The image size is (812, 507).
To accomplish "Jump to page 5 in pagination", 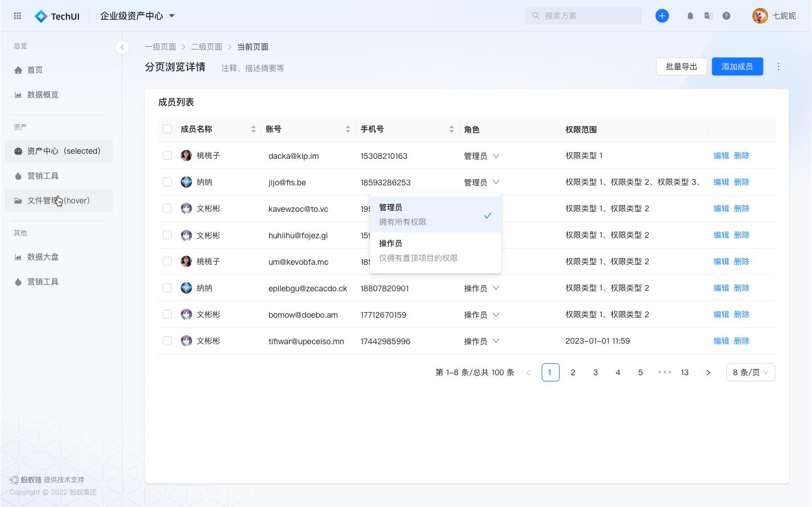I will pyautogui.click(x=640, y=372).
